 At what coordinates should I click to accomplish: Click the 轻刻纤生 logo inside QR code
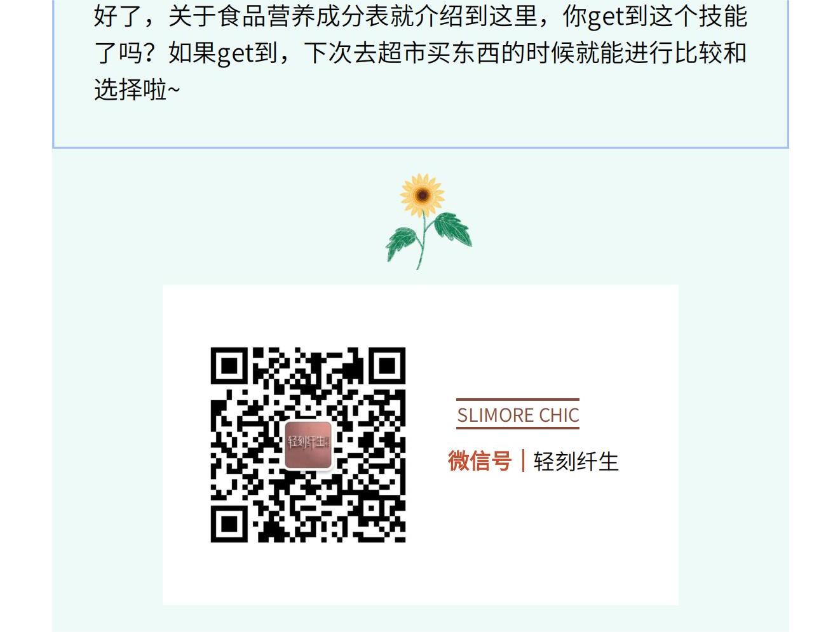[x=308, y=445]
